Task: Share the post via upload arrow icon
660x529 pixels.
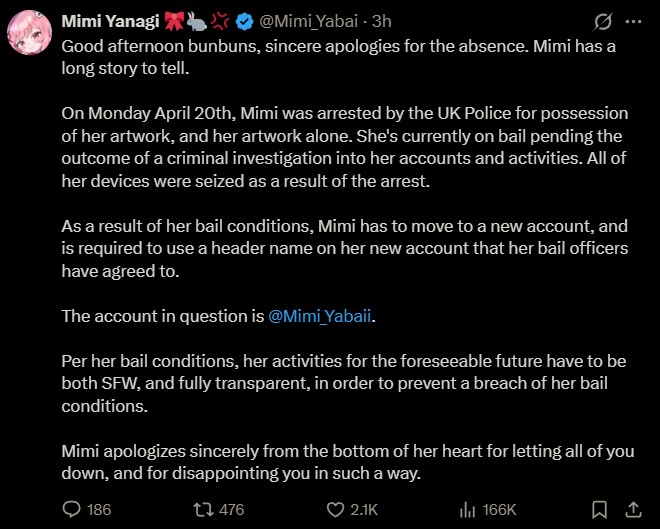Action: (633, 509)
